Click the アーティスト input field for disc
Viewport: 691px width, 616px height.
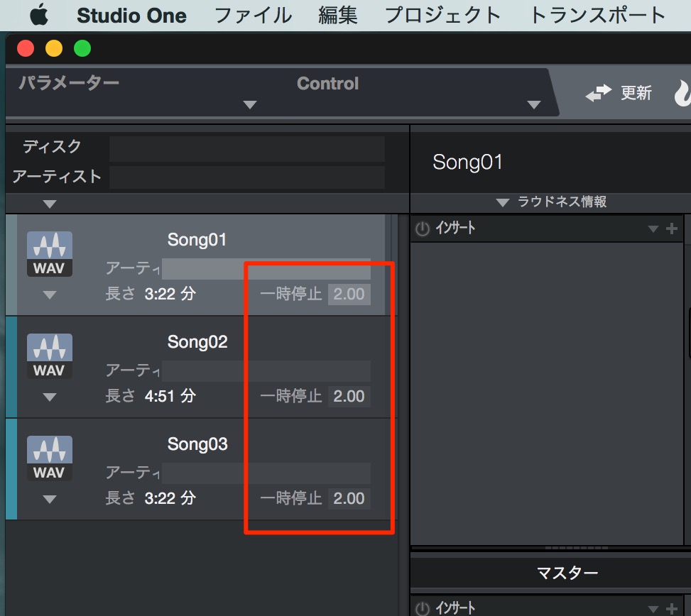click(x=247, y=177)
